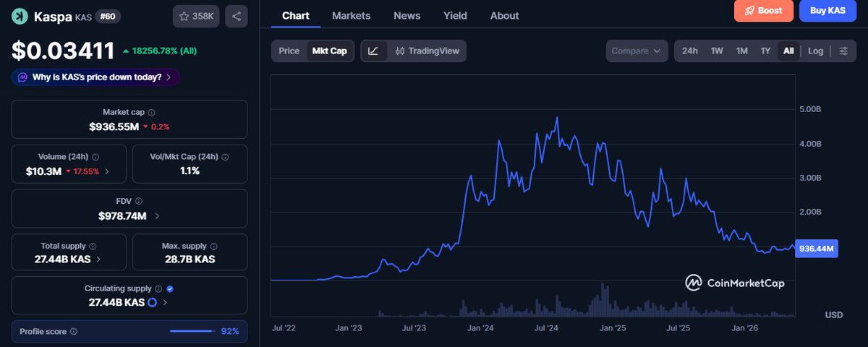Select the line chart icon
The height and width of the screenshot is (347, 868).
[x=373, y=51]
